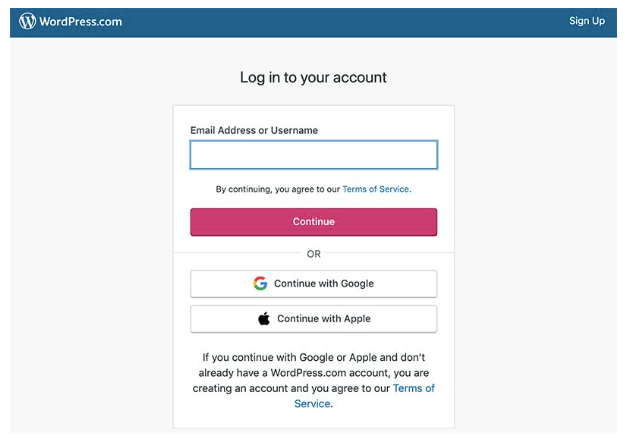Click the black Apple logo icon
Viewport: 625px width, 448px height.
coord(264,319)
